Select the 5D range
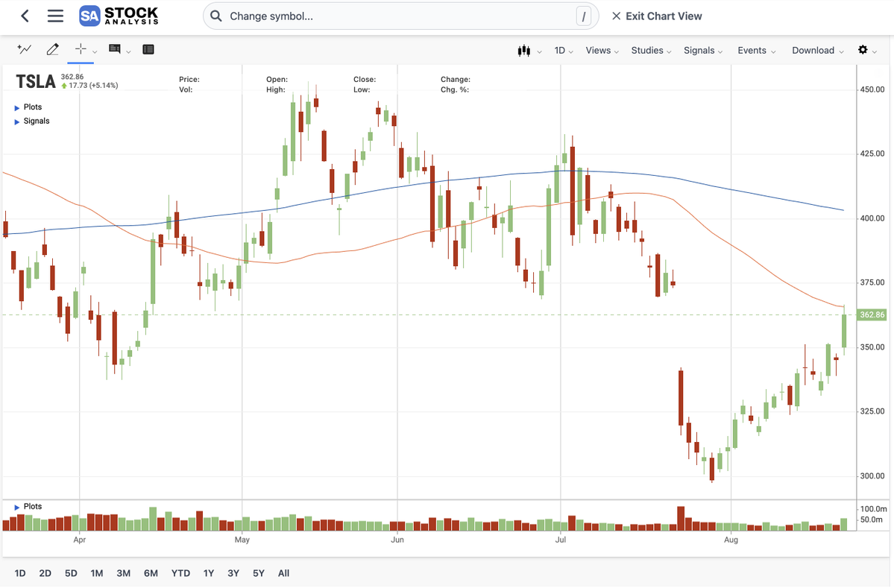 [71, 573]
